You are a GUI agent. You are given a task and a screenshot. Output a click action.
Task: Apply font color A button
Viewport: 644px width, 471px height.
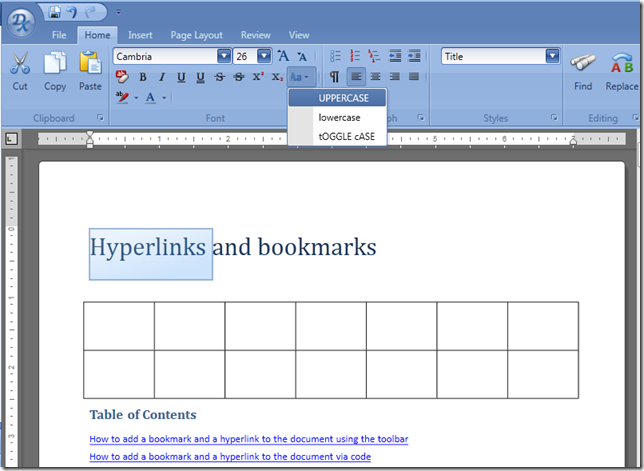coord(150,97)
